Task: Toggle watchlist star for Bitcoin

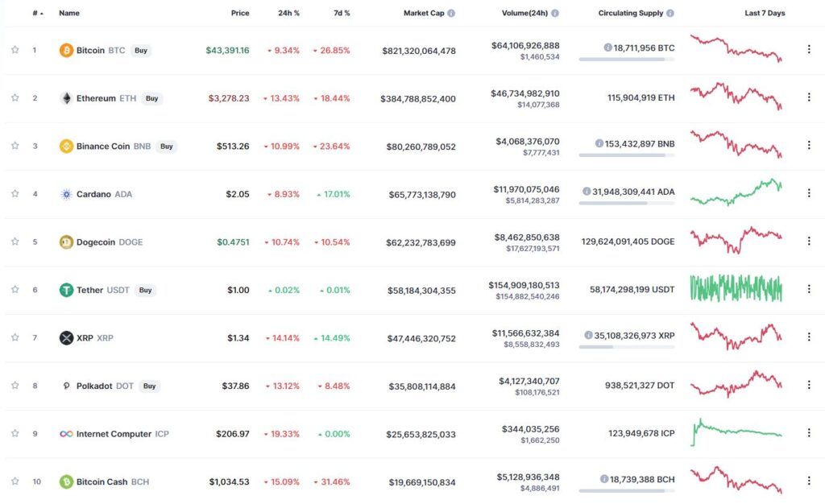Action: coord(15,50)
